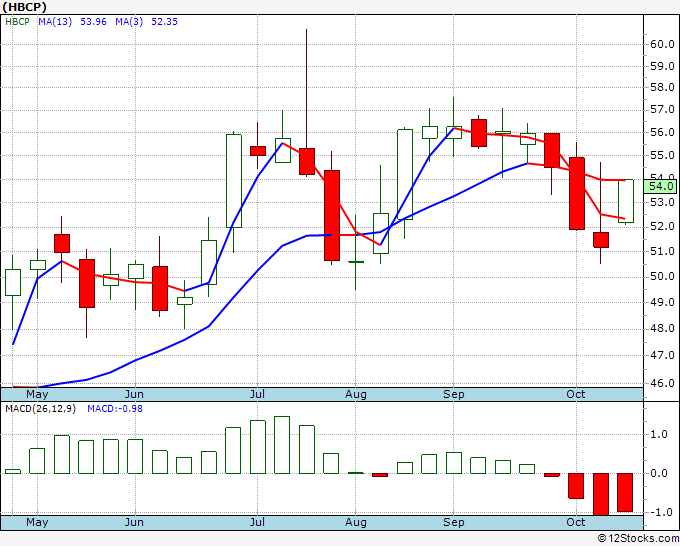Viewport: 680px width, 546px height.
Task: Select the 46.0 price axis label
Action: (x=662, y=383)
